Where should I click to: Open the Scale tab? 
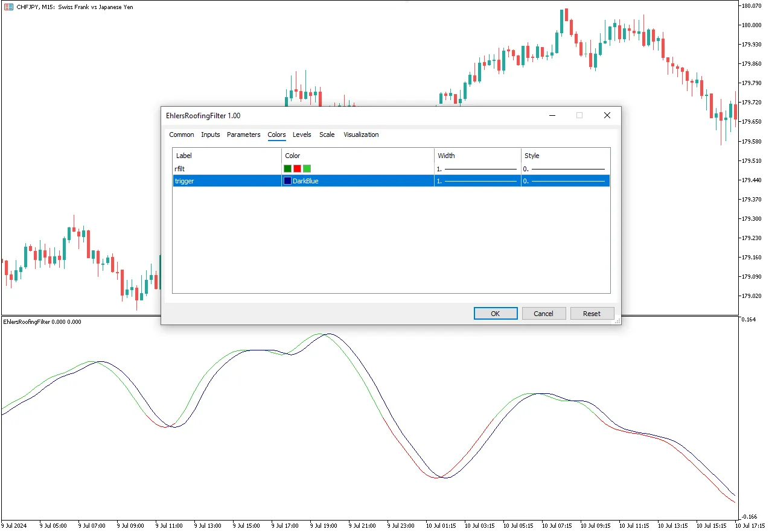point(327,135)
